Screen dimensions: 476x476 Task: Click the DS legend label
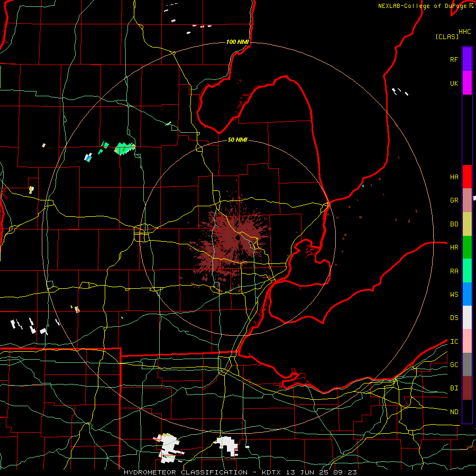tap(454, 318)
